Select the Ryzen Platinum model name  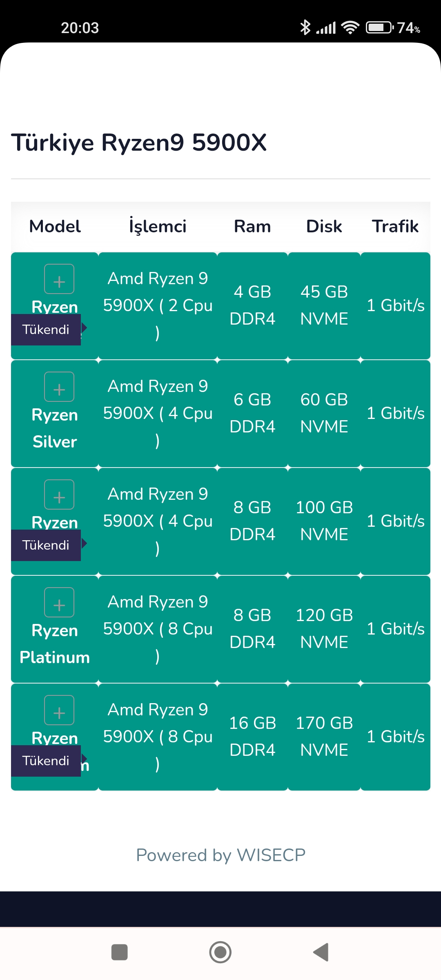55,644
